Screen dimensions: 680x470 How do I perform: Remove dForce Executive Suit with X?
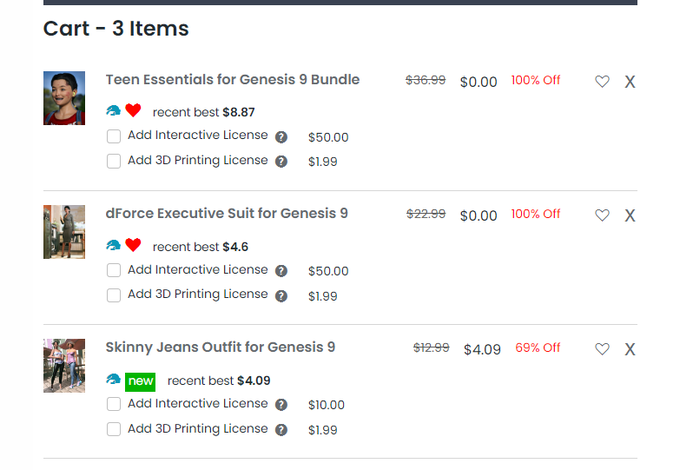click(630, 215)
